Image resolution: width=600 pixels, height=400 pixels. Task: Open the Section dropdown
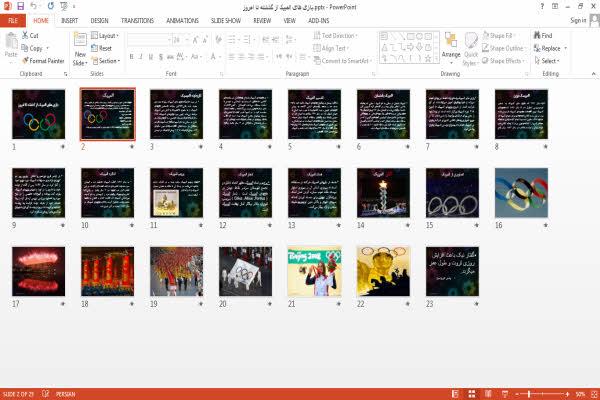106,61
